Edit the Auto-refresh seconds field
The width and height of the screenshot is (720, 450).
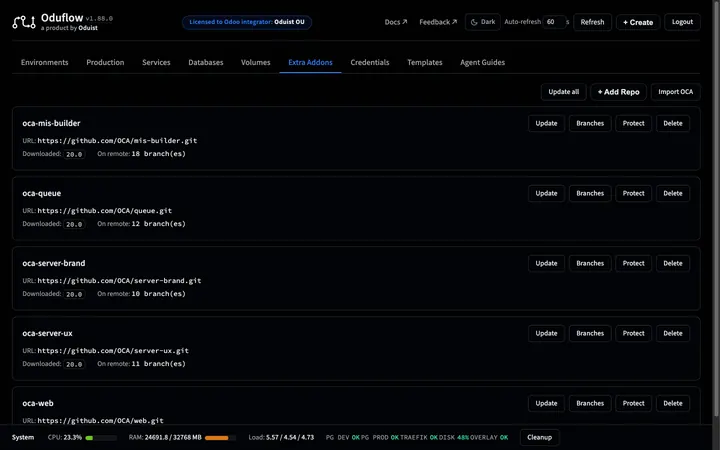point(554,22)
